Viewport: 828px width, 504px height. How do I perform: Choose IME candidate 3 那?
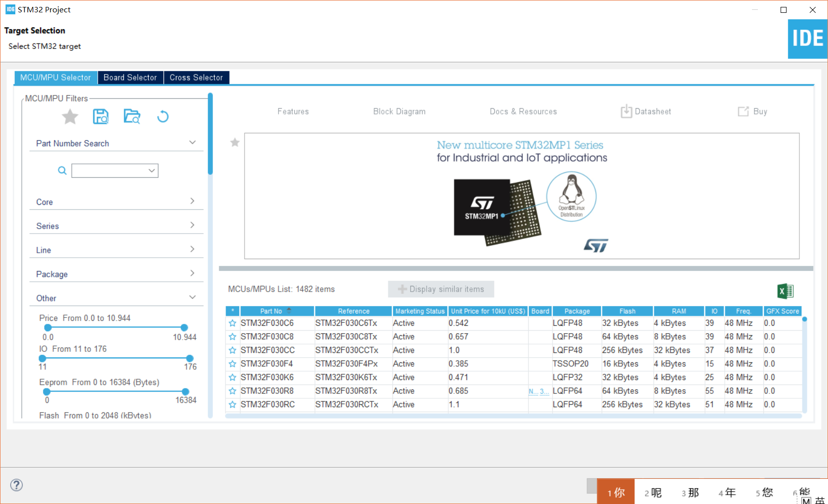click(690, 492)
